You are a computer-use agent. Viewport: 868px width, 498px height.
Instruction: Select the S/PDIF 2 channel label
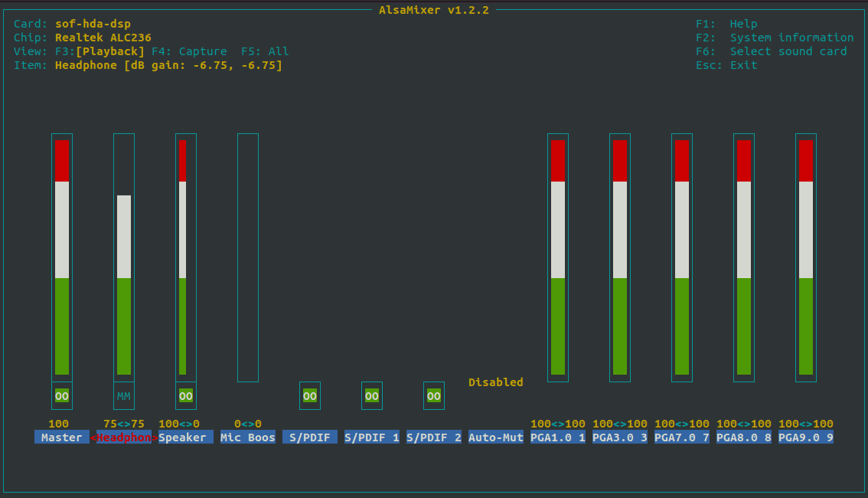click(434, 437)
